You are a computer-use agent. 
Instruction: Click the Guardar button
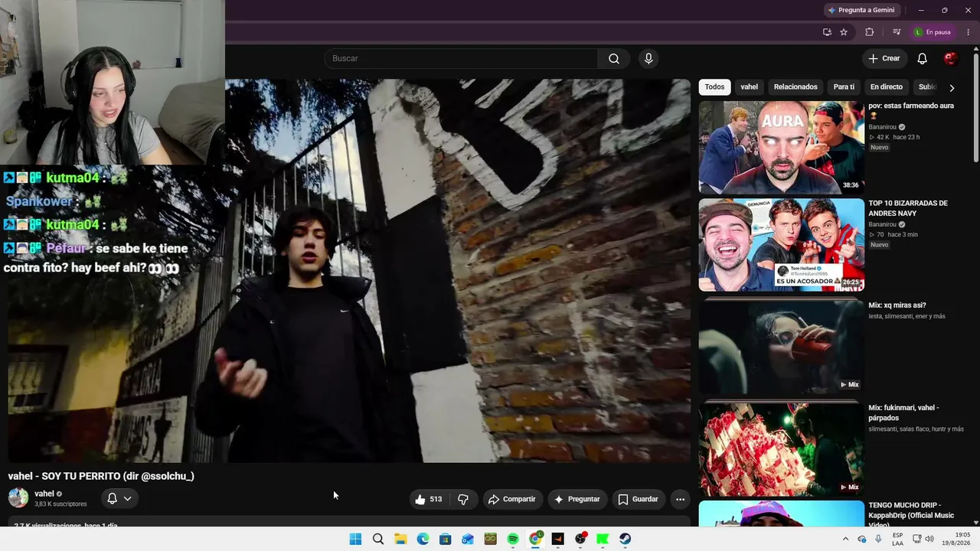point(638,499)
